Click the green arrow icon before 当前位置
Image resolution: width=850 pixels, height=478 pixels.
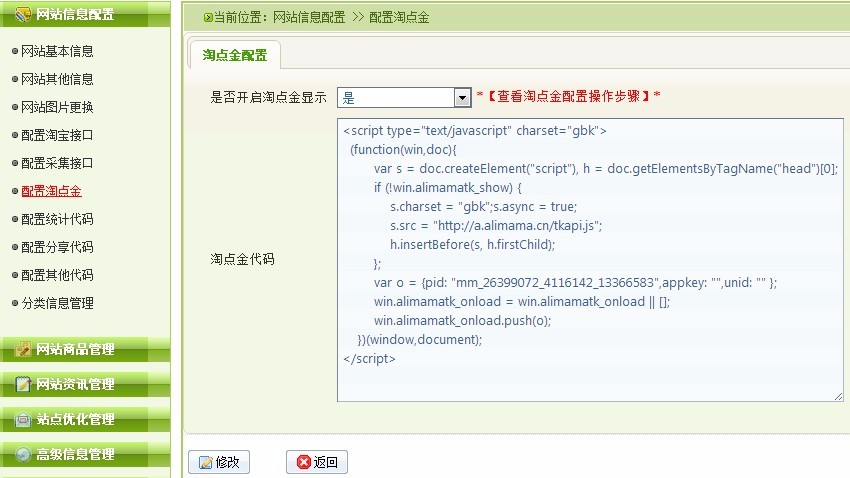208,18
